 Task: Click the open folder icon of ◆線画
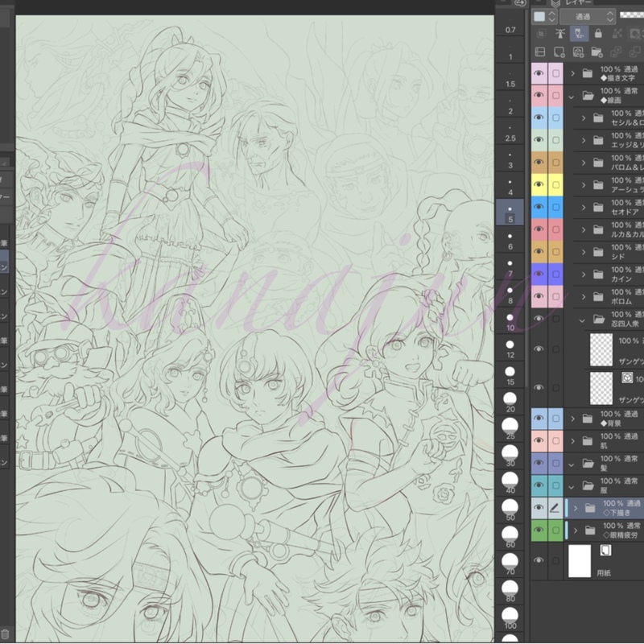click(x=588, y=96)
